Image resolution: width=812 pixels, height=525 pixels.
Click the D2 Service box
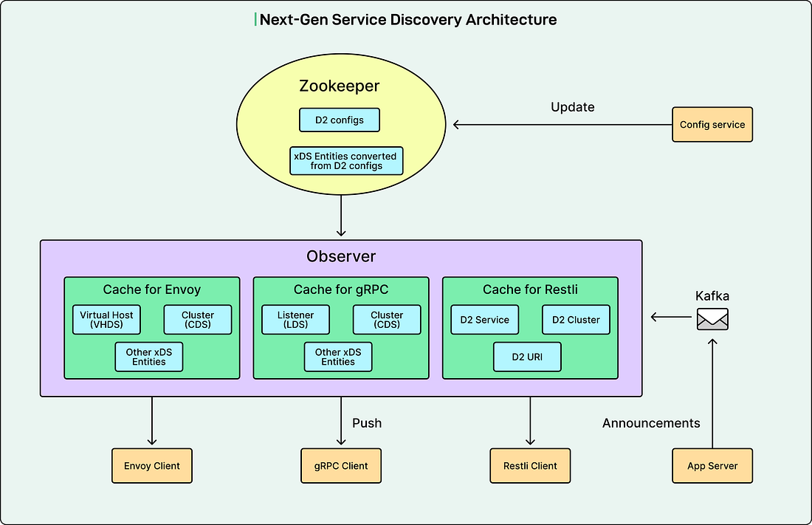[x=484, y=320]
